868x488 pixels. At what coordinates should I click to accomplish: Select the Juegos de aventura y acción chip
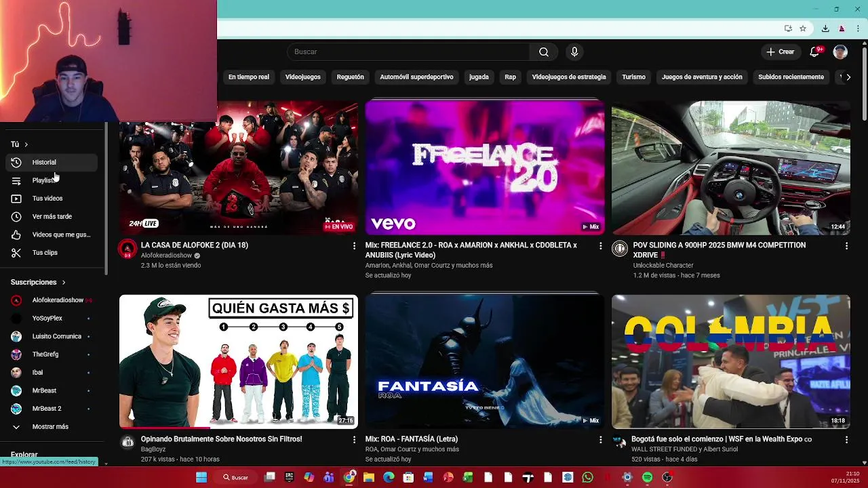pos(702,77)
